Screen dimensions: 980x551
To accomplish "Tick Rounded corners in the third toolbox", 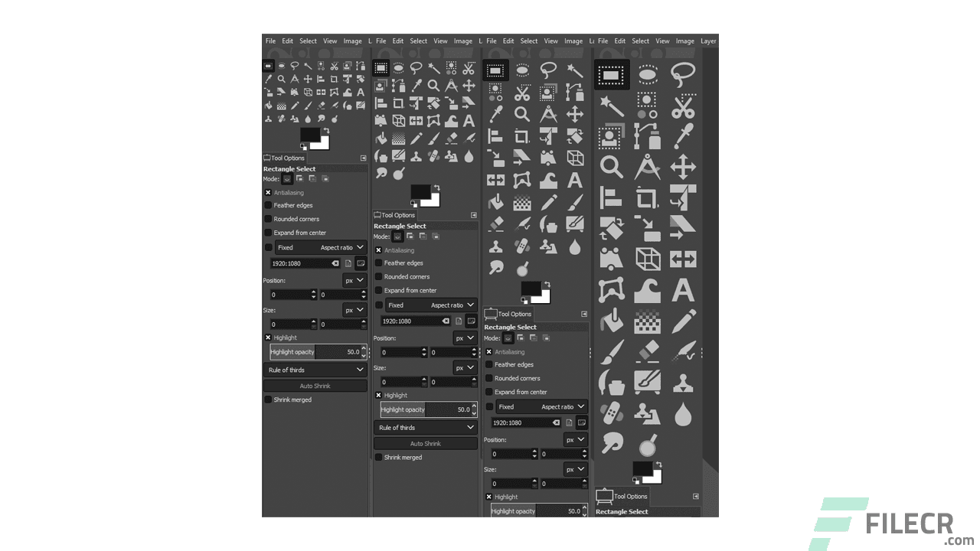I will coord(488,378).
